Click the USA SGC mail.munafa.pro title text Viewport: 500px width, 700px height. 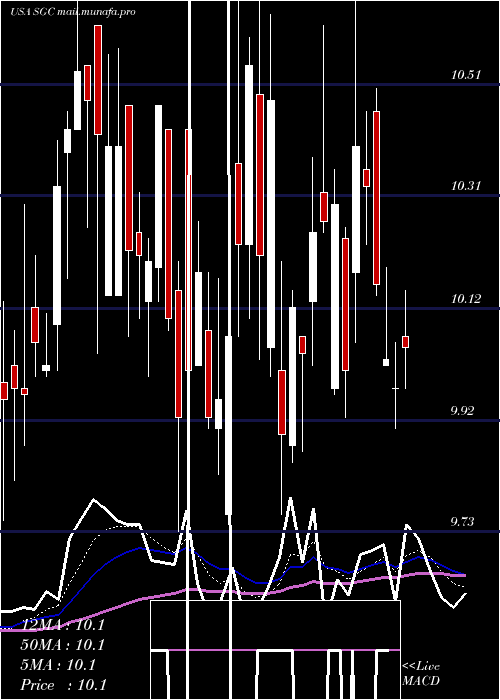coord(73,12)
